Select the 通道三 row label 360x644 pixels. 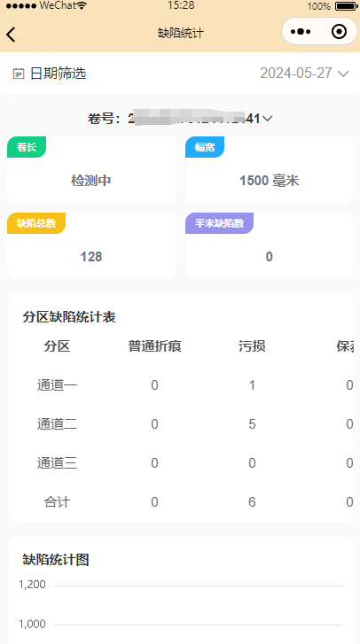point(57,463)
